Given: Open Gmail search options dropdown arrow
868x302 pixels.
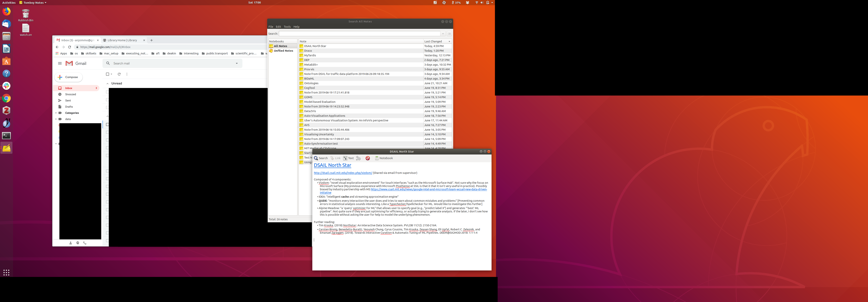Looking at the screenshot, I should click(x=237, y=63).
